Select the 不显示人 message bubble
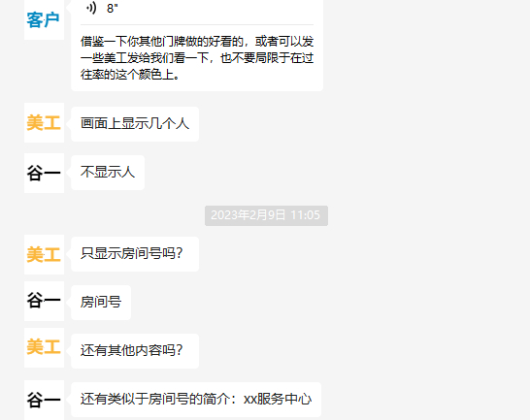 click(x=108, y=173)
